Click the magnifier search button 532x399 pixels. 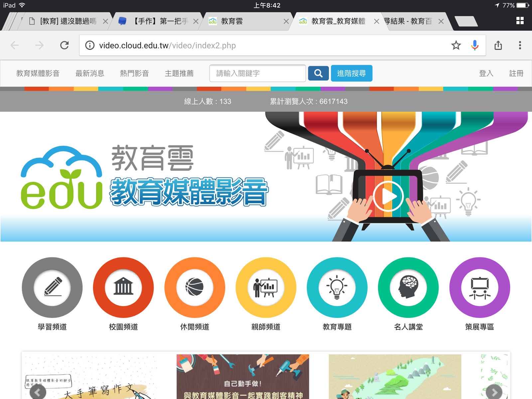coord(318,73)
